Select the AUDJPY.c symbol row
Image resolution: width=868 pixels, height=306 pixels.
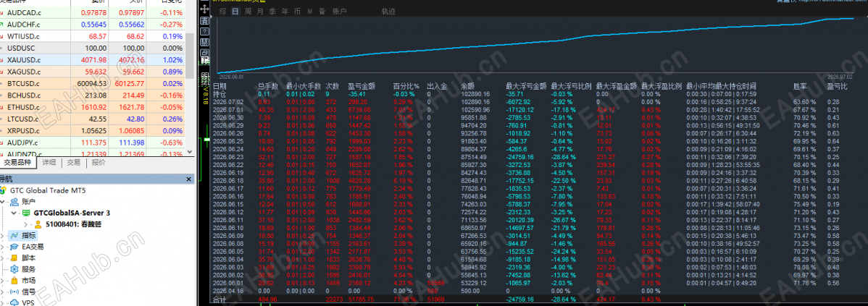(93, 143)
